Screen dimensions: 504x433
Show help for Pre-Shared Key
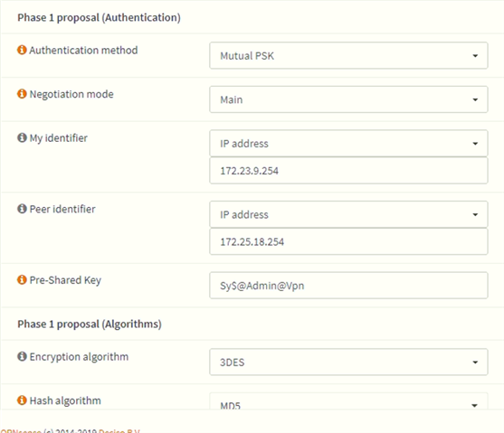coord(22,280)
